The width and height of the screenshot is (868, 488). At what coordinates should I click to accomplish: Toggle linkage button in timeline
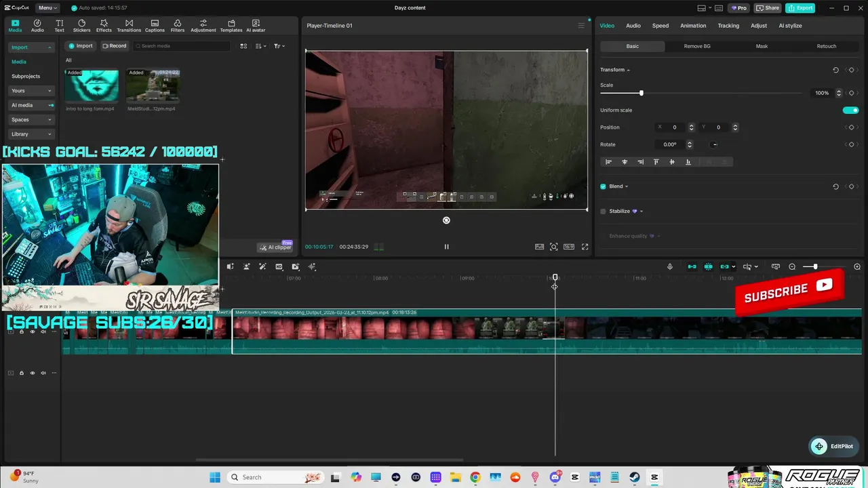coord(725,266)
